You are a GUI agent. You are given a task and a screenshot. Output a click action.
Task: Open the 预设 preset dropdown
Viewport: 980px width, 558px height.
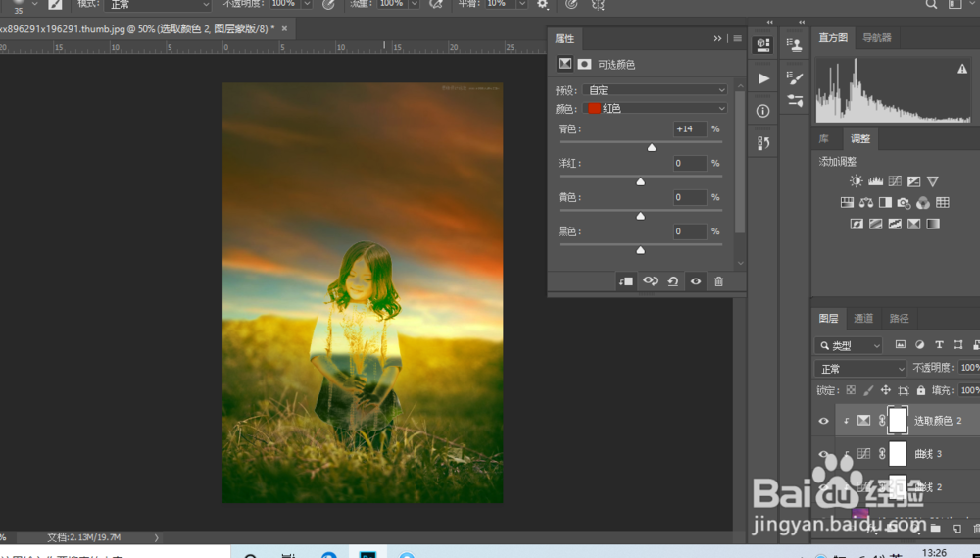coord(655,90)
